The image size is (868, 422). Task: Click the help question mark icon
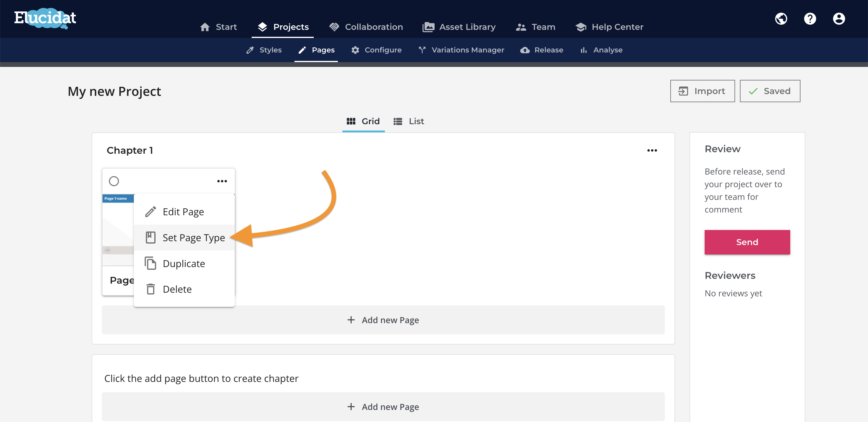[x=810, y=19]
